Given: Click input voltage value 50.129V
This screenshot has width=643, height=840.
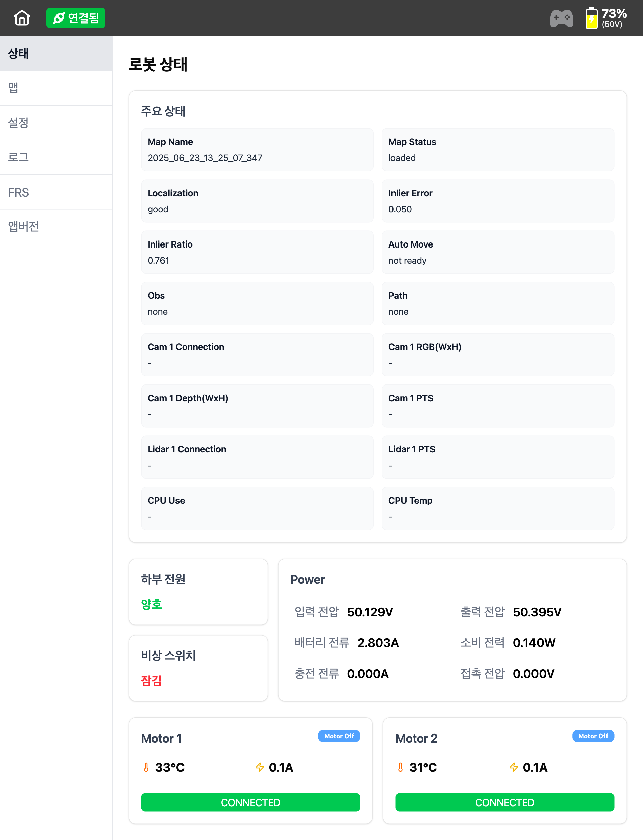Looking at the screenshot, I should point(370,612).
